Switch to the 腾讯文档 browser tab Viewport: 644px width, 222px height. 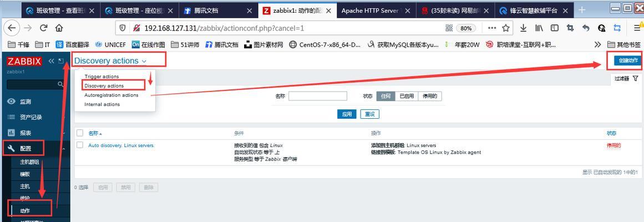[219, 11]
